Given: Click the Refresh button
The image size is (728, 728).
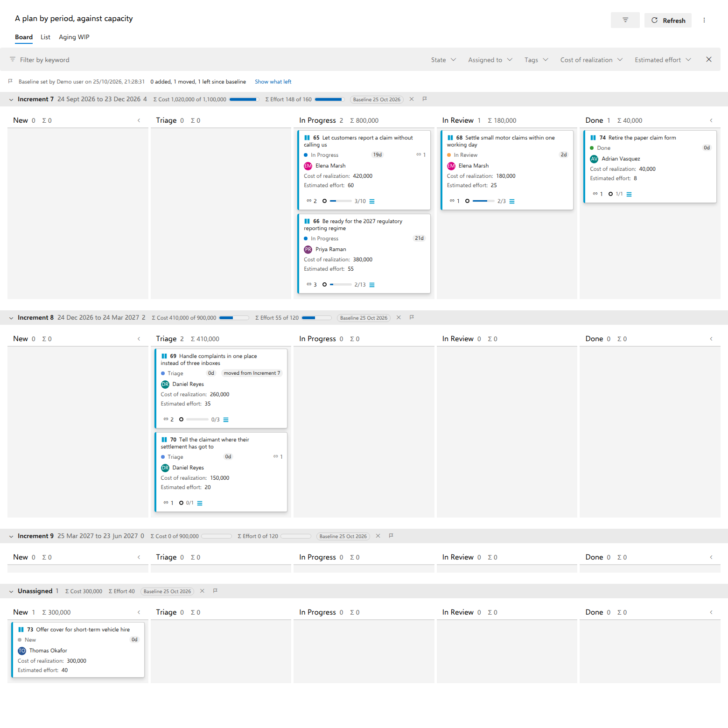Looking at the screenshot, I should 668,20.
